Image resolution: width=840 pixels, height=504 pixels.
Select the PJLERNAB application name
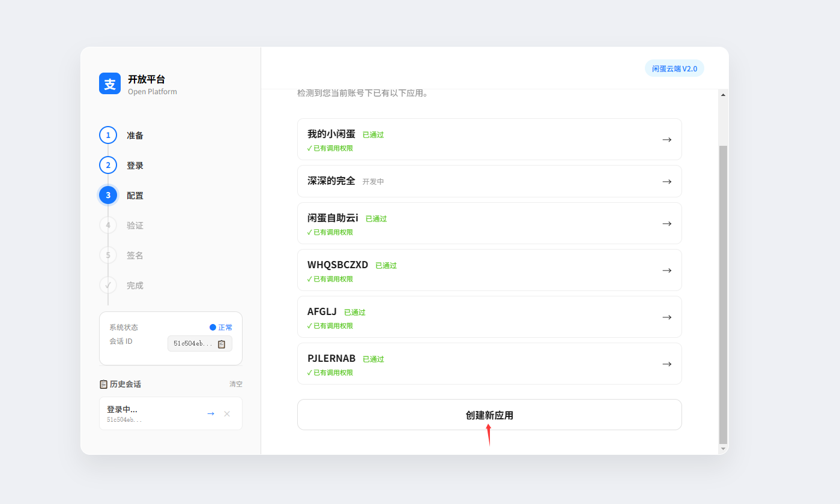tap(331, 358)
